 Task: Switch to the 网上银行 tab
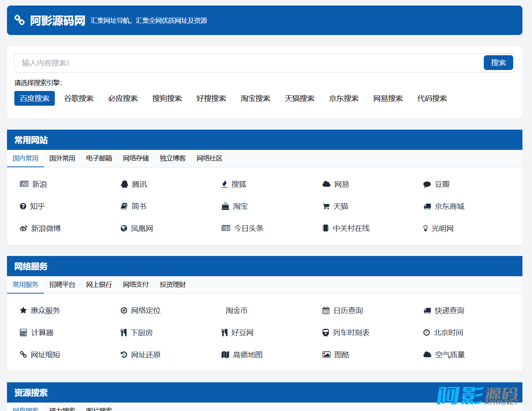[x=99, y=285]
